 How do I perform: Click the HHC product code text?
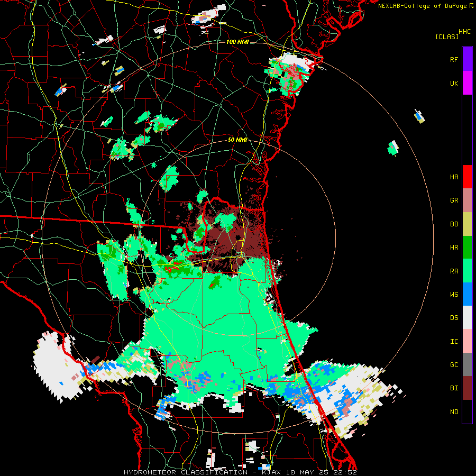coord(465,32)
